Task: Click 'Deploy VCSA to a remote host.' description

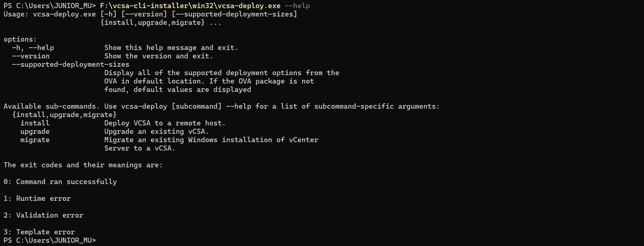Action: click(165, 123)
